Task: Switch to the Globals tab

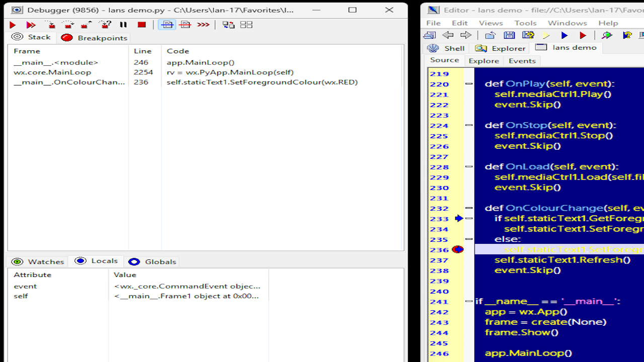Action: pyautogui.click(x=153, y=261)
